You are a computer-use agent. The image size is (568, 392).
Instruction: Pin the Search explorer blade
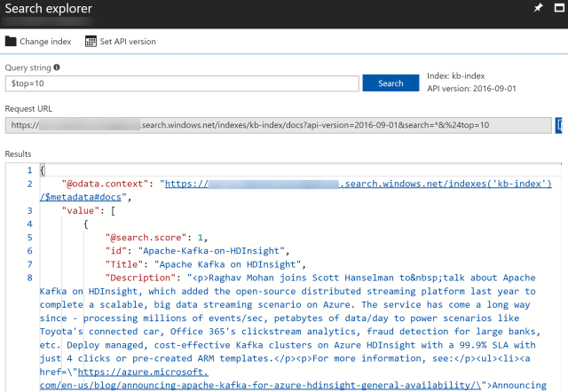tap(538, 9)
